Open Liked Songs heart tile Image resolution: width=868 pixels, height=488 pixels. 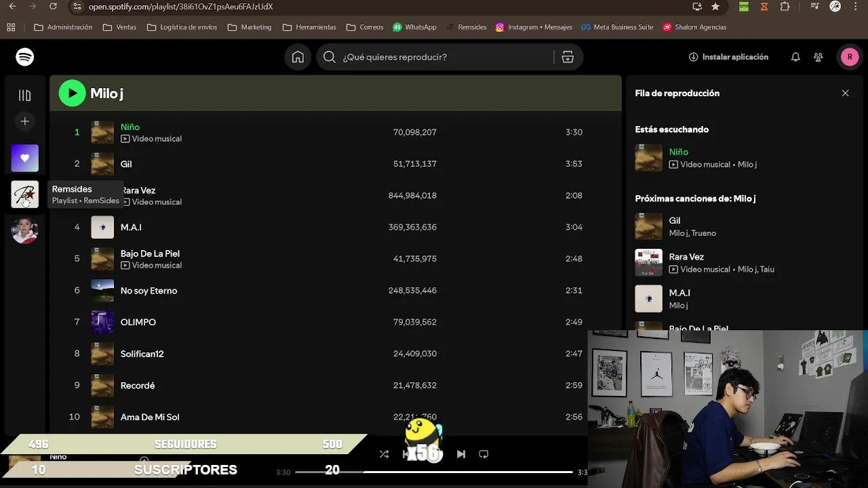click(x=25, y=158)
